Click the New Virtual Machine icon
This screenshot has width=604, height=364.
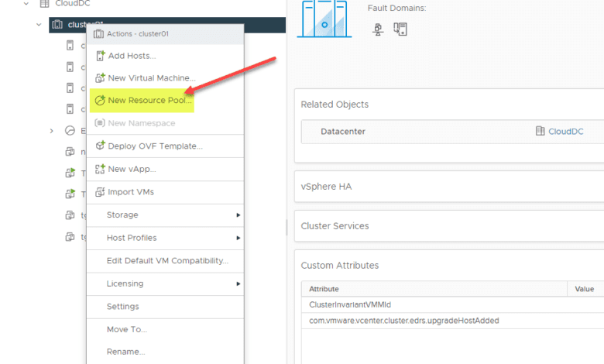pyautogui.click(x=100, y=77)
